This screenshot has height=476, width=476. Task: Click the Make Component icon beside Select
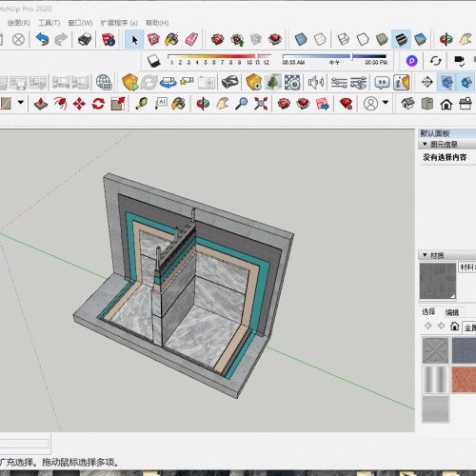(153, 40)
